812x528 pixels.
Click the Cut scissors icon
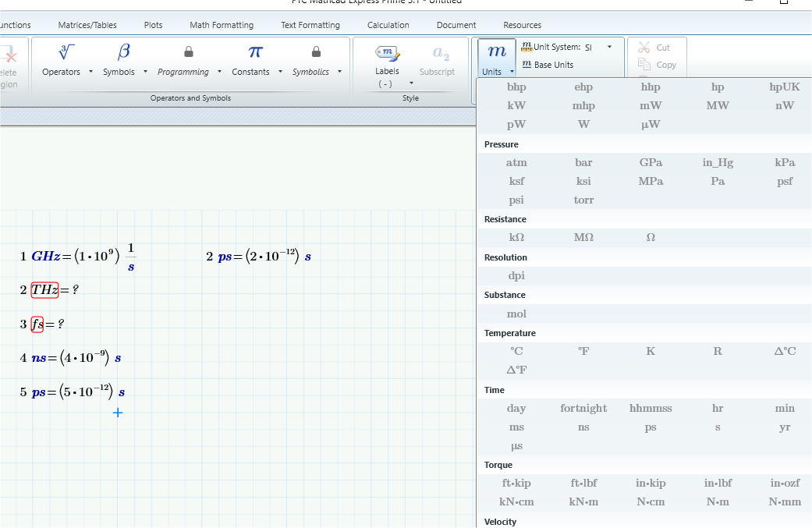point(644,48)
